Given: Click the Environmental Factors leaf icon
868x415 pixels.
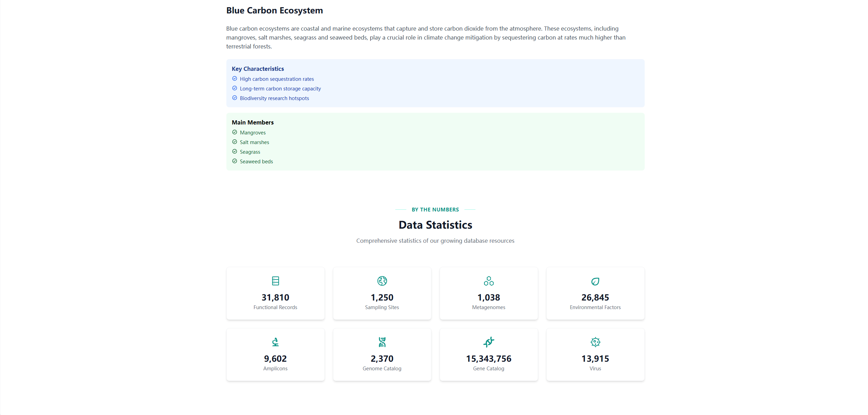Looking at the screenshot, I should tap(595, 281).
